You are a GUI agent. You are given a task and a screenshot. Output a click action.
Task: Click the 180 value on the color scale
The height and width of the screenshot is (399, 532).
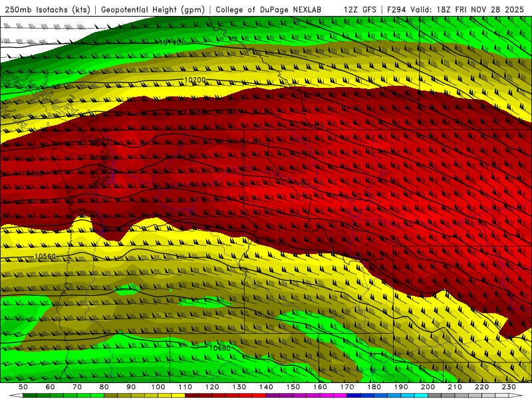click(x=374, y=387)
